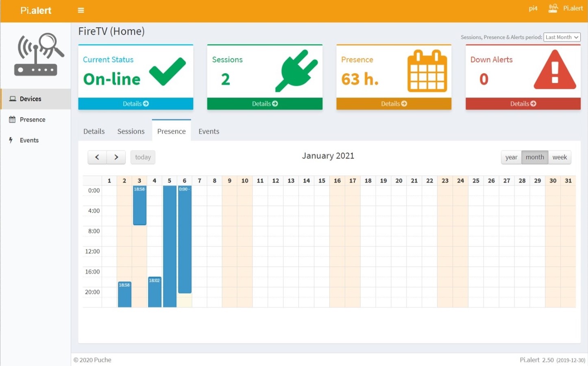588x366 pixels.
Task: Click the green plug Sessions icon
Action: (x=297, y=70)
